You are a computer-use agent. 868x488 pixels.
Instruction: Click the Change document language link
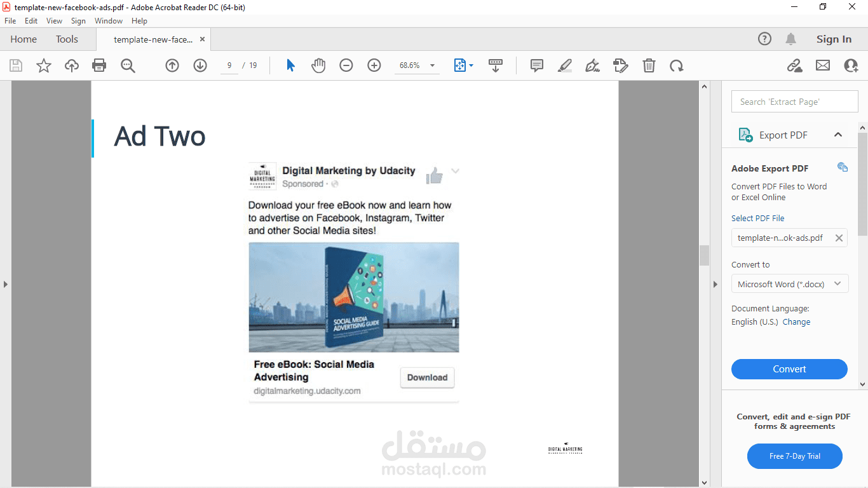[x=796, y=322]
